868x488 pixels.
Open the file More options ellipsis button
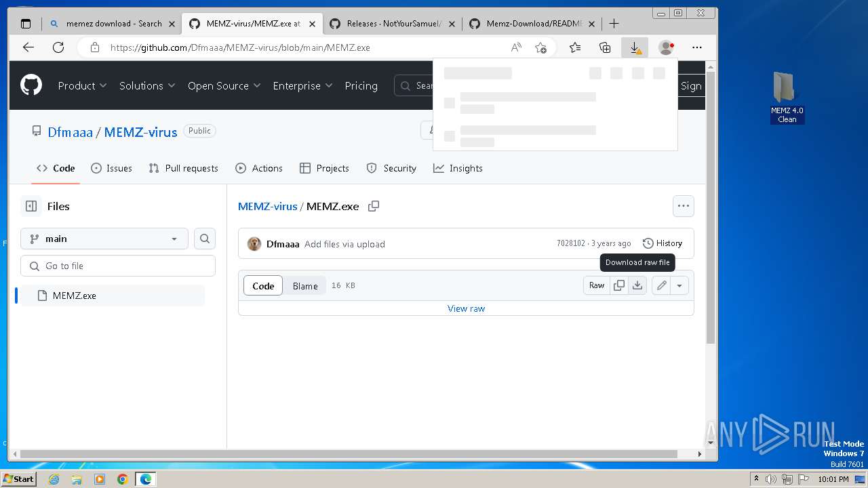684,206
